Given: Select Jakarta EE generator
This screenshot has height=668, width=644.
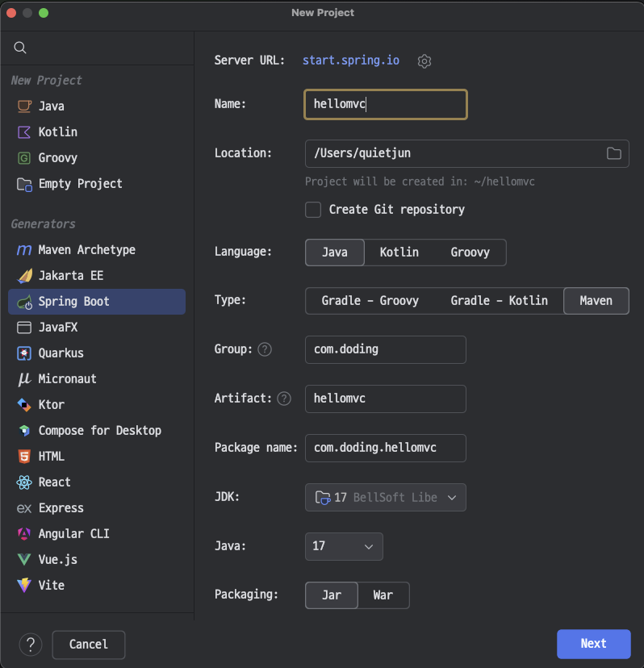Looking at the screenshot, I should click(x=97, y=276).
